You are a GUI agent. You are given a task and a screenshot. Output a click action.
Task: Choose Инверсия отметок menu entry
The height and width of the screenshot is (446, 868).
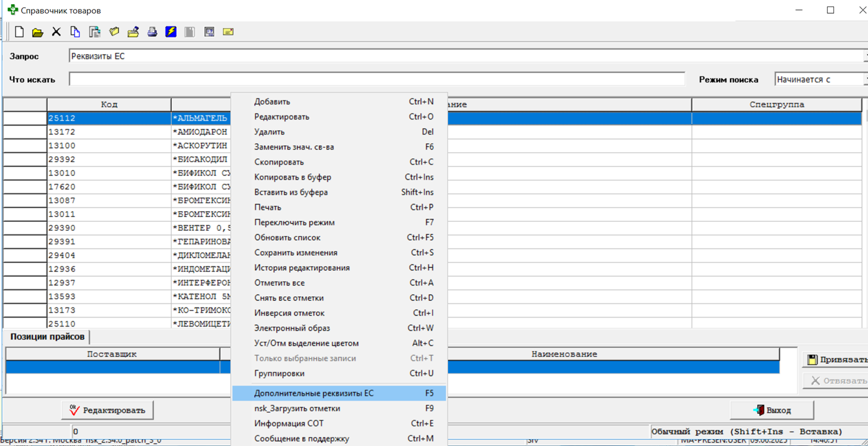point(339,313)
